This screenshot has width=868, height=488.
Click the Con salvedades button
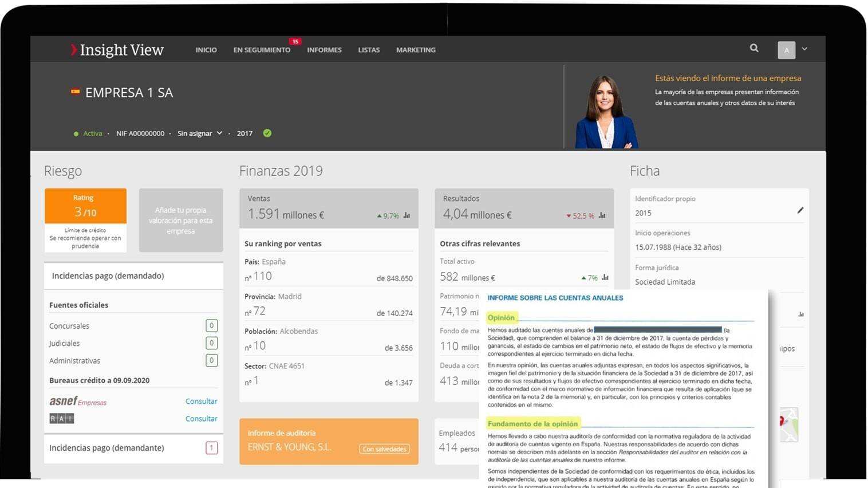(x=384, y=449)
